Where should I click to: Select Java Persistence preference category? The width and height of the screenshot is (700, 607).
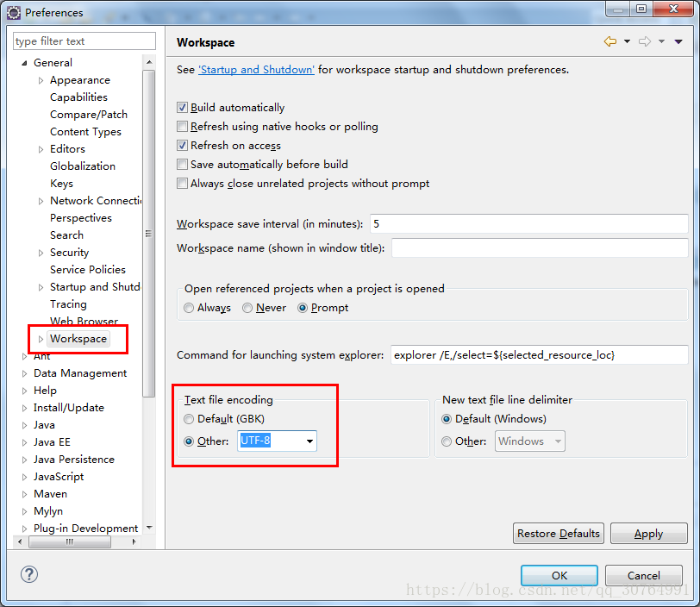tap(74, 460)
